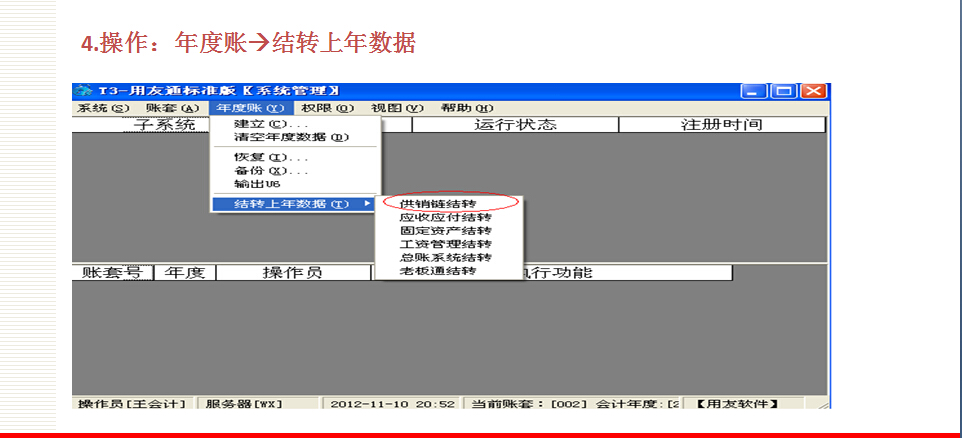
Task: Open the 系统 menu
Action: tap(103, 108)
